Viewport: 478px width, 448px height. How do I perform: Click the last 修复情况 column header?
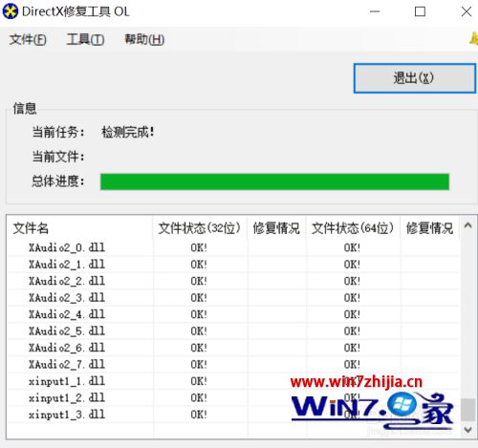pyautogui.click(x=429, y=228)
